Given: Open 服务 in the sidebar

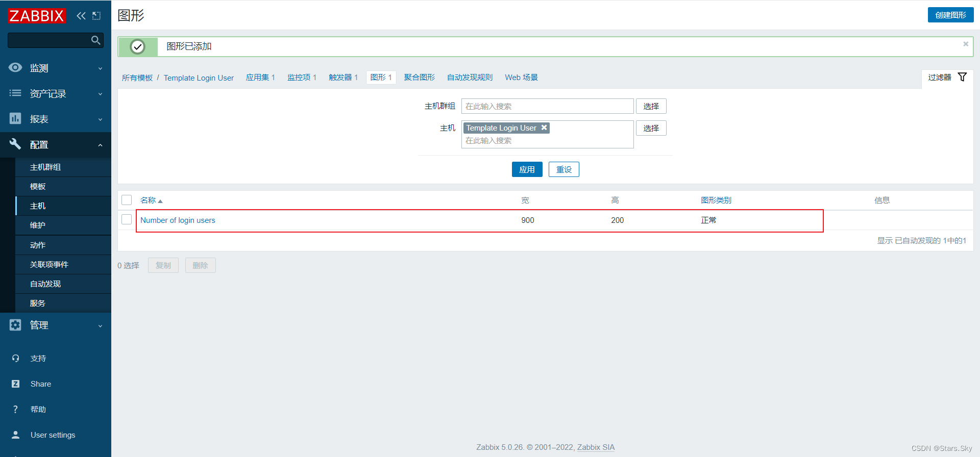Looking at the screenshot, I should [x=63, y=303].
